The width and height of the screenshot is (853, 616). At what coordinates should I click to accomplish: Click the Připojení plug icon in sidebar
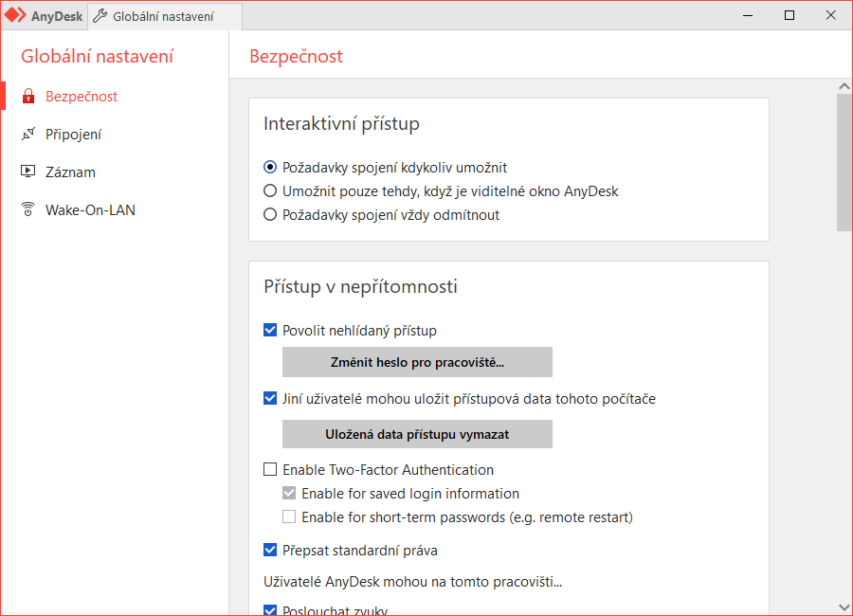click(x=27, y=135)
